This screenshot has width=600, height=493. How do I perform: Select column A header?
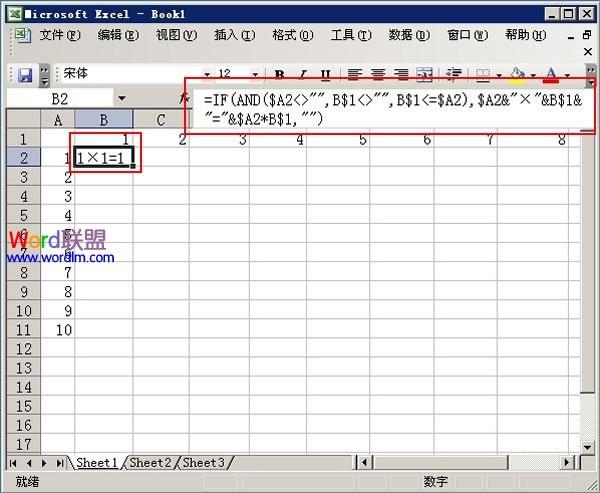click(x=58, y=120)
